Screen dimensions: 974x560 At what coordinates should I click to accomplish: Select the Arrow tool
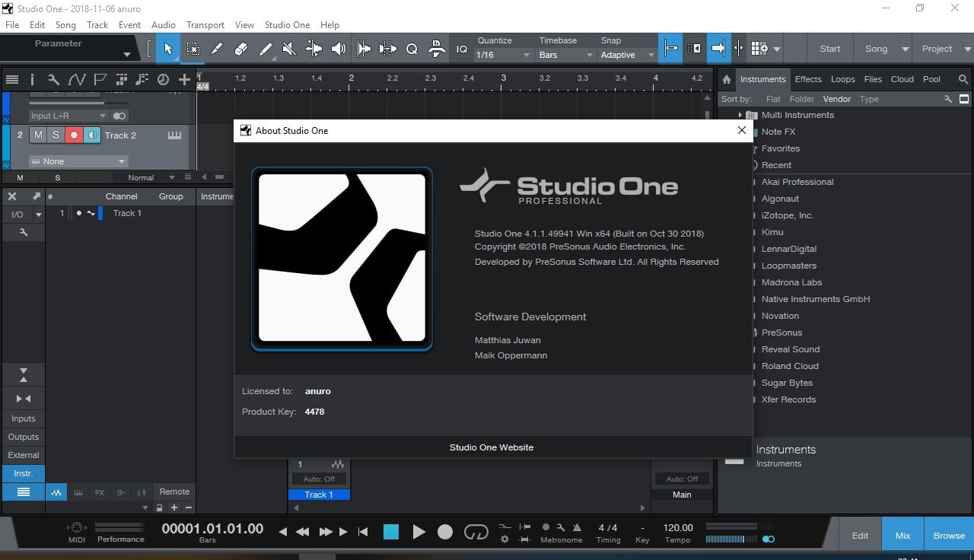pyautogui.click(x=168, y=49)
